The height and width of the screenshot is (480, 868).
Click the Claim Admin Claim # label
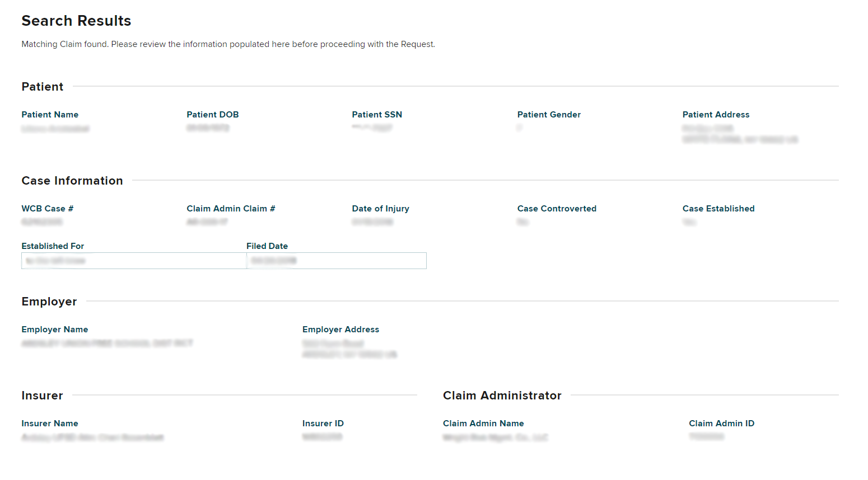[231, 209]
